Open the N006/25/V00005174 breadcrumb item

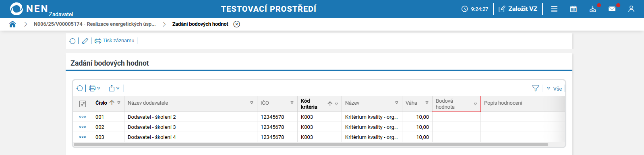[95, 24]
